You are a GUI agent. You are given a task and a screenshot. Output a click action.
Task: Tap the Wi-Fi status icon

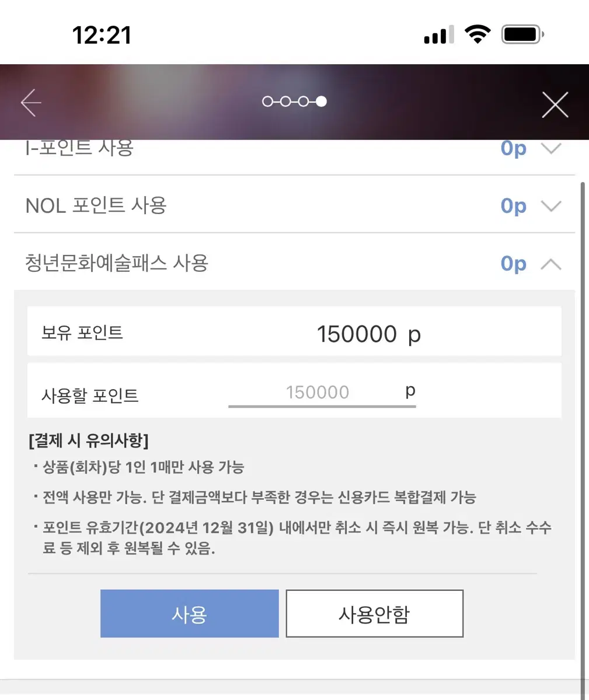click(x=478, y=34)
